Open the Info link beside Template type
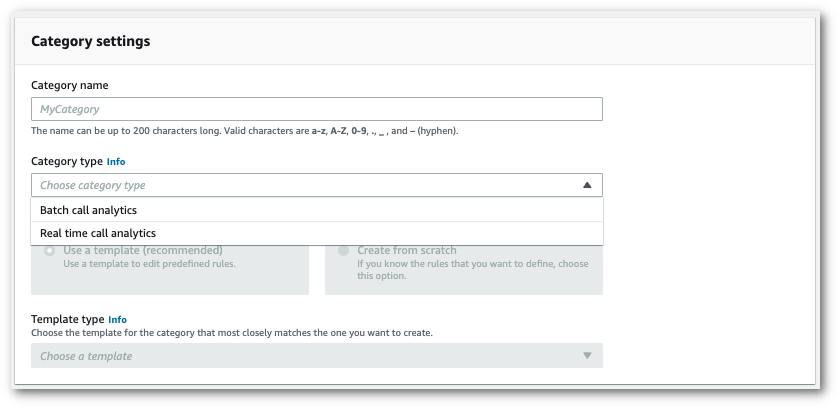Viewport: 839px width, 408px height. 118,319
